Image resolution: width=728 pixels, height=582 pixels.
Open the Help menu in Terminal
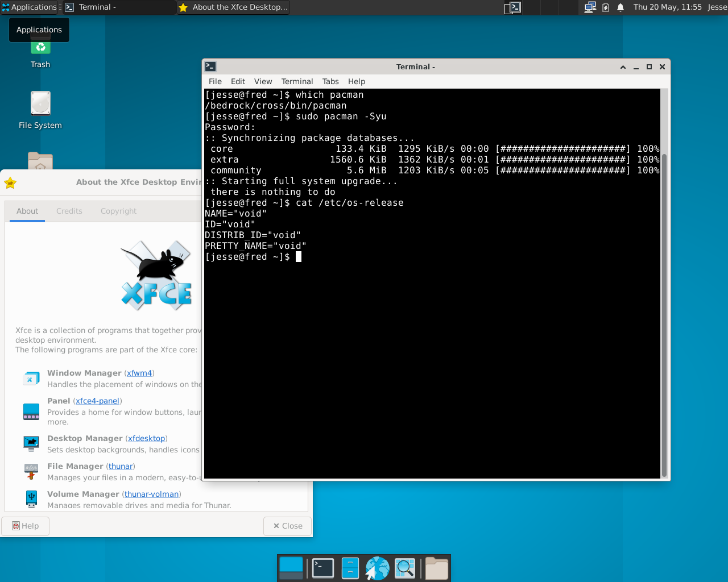click(357, 81)
